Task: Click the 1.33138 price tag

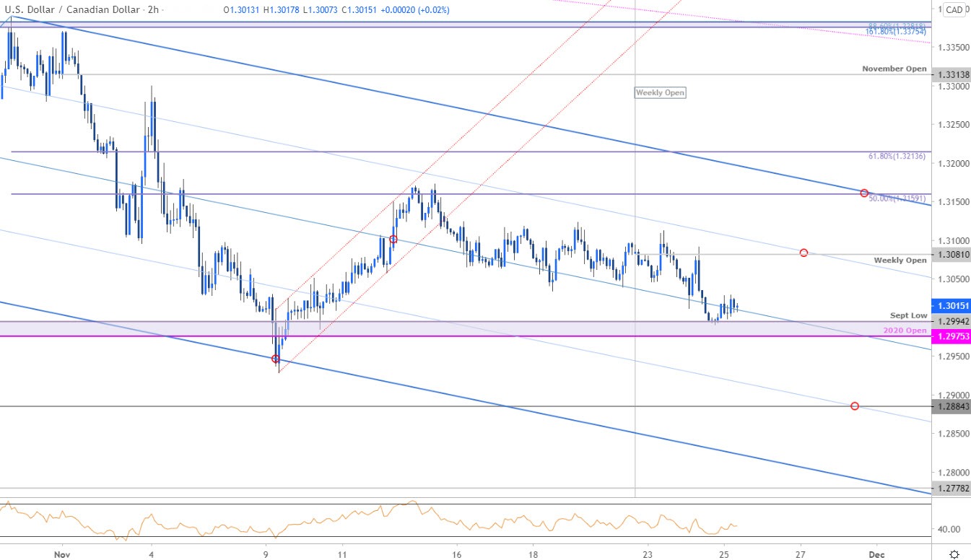Action: (x=950, y=75)
